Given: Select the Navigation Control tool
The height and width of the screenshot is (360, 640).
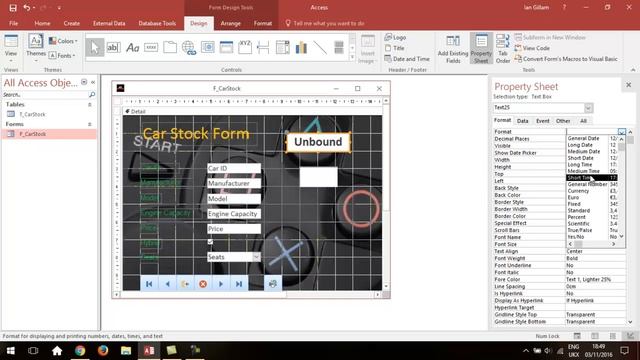Looking at the screenshot, I should coord(226,48).
